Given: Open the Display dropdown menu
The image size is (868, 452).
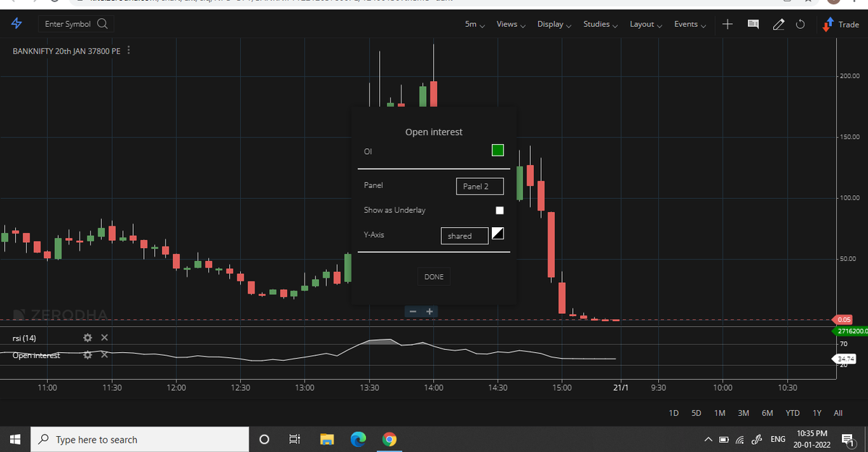Looking at the screenshot, I should 555,24.
